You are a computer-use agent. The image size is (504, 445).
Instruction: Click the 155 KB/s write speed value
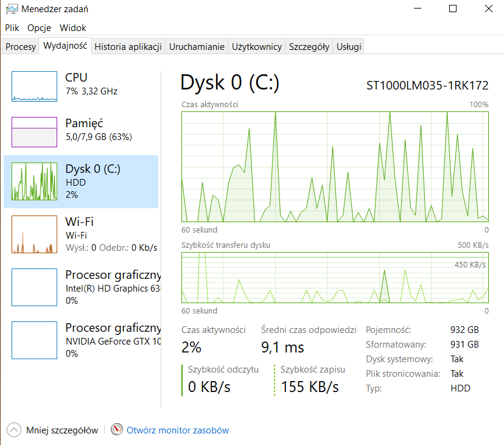click(310, 387)
